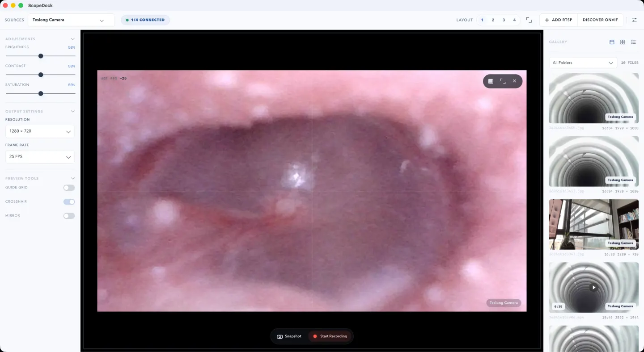Open the first pipe thumbnail in the gallery

point(593,98)
